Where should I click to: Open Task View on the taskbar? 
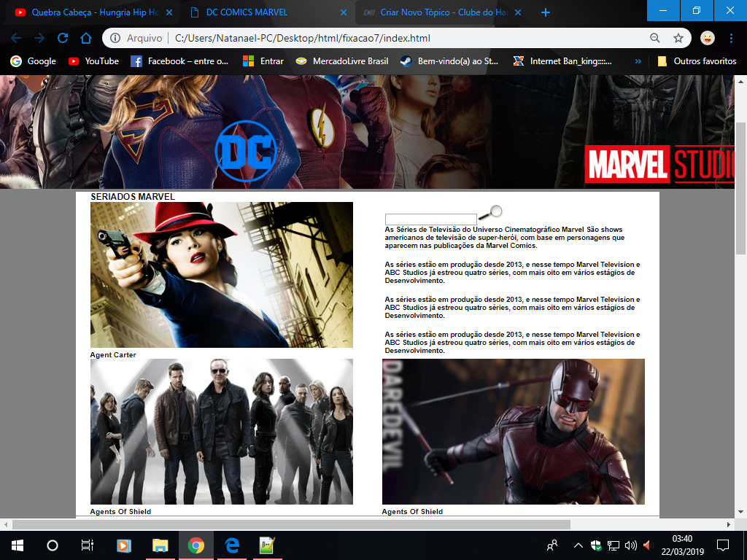[88, 545]
